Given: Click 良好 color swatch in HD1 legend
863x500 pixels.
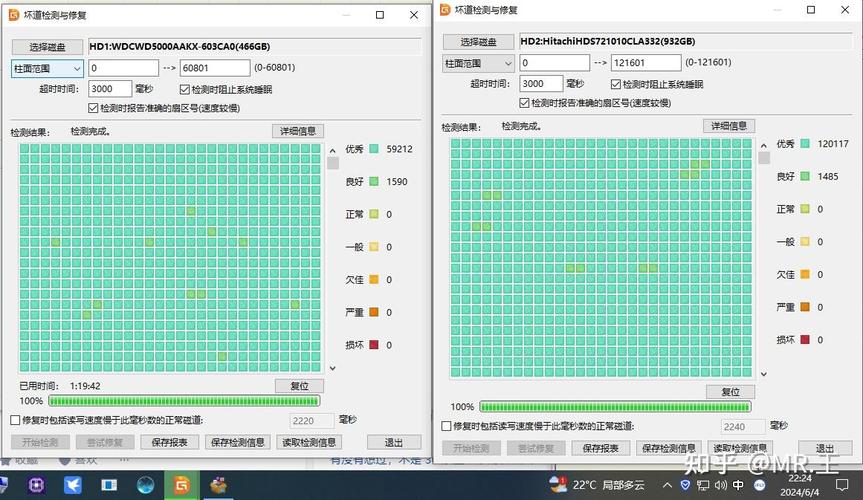Looking at the screenshot, I should 374,182.
